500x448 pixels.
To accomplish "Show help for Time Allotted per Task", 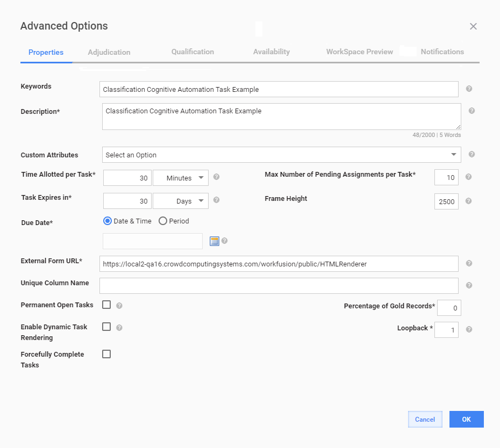I will (216, 177).
